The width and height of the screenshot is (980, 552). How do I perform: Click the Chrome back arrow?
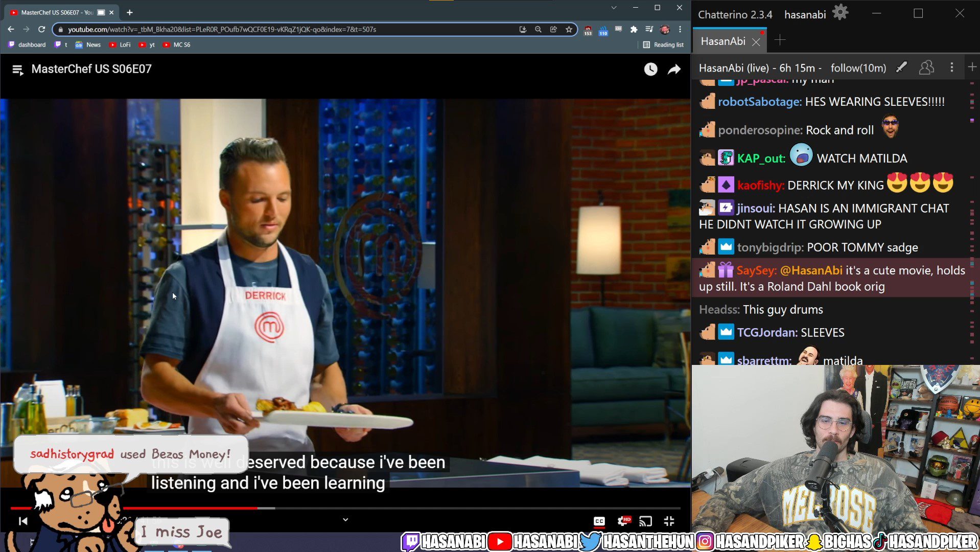point(11,29)
